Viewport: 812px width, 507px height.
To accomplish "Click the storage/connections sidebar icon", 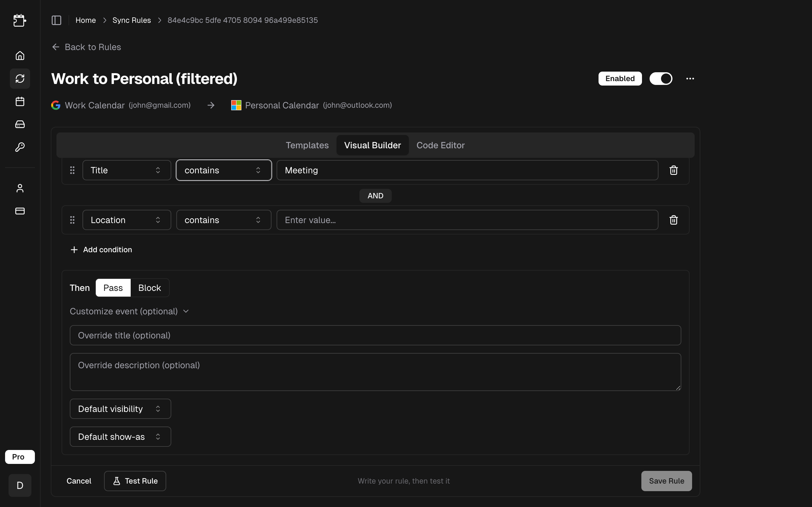I will coord(20,124).
